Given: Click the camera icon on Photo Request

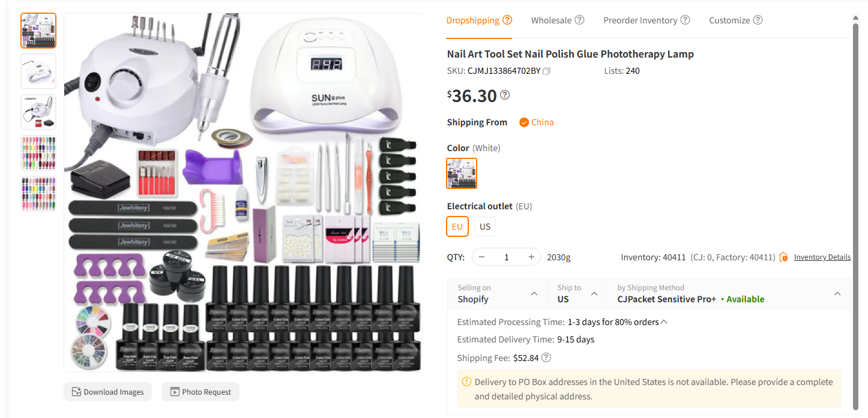Looking at the screenshot, I should pyautogui.click(x=175, y=392).
